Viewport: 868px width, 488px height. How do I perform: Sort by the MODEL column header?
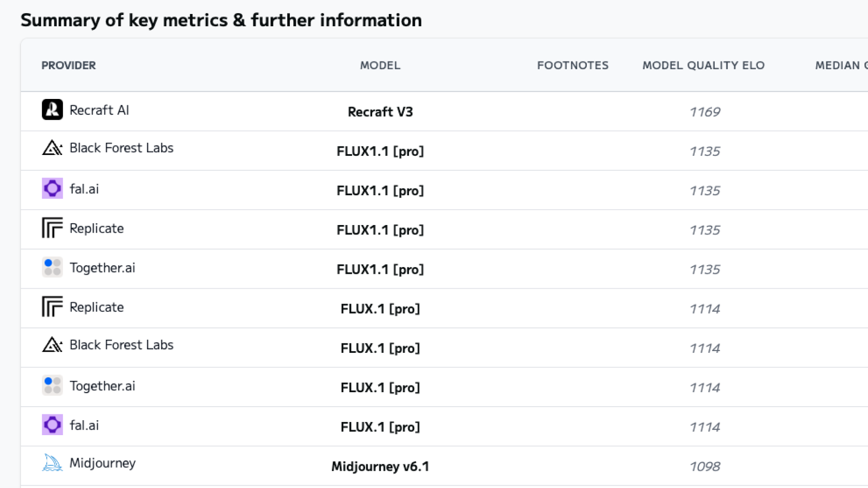pos(380,66)
